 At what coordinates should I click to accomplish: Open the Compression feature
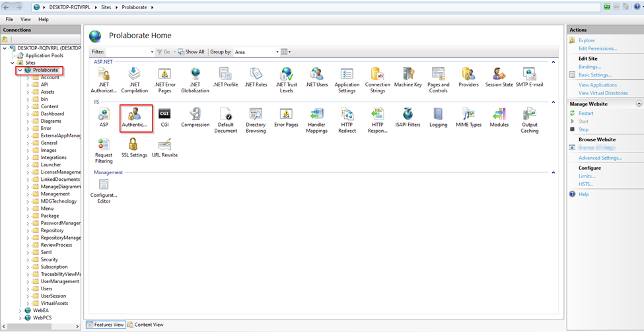tap(195, 117)
